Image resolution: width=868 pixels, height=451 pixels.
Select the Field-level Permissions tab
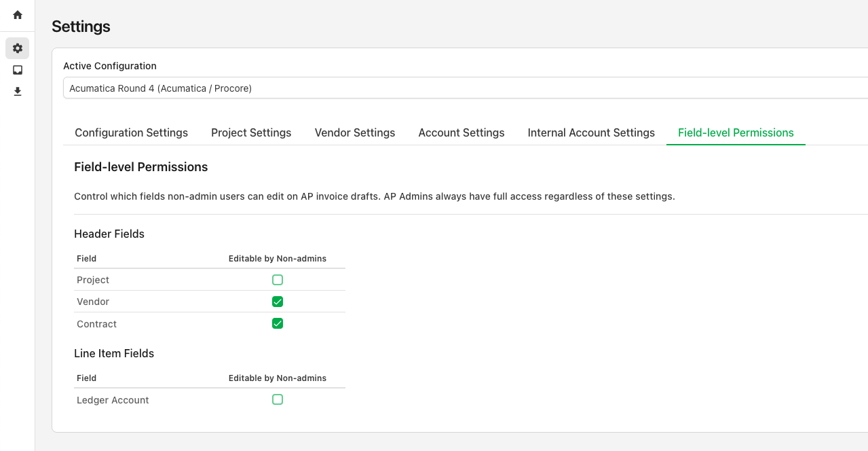(736, 132)
